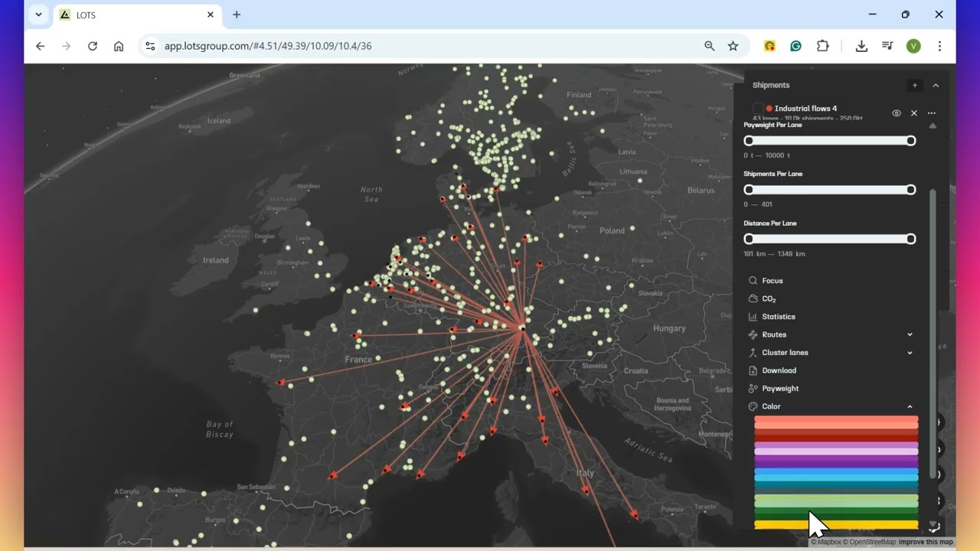The image size is (980, 551).
Task: Open the Chrome three-dot menu
Action: pyautogui.click(x=939, y=46)
